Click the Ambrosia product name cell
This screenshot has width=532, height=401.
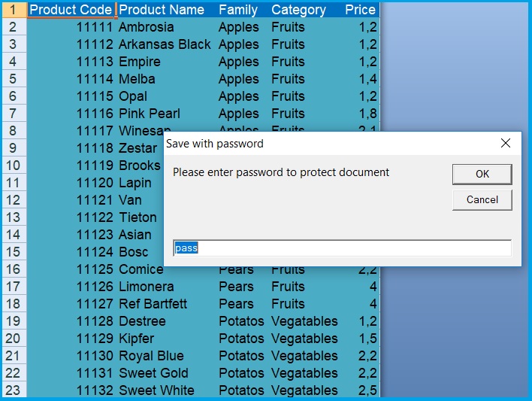[147, 27]
